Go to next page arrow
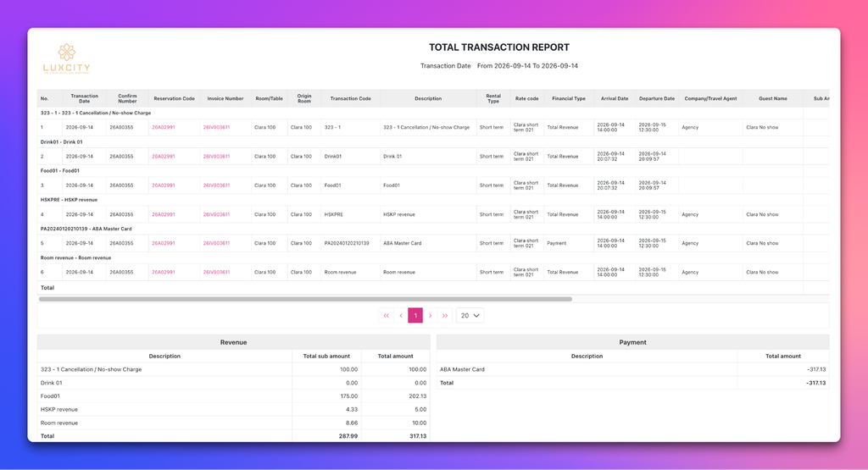 430,316
